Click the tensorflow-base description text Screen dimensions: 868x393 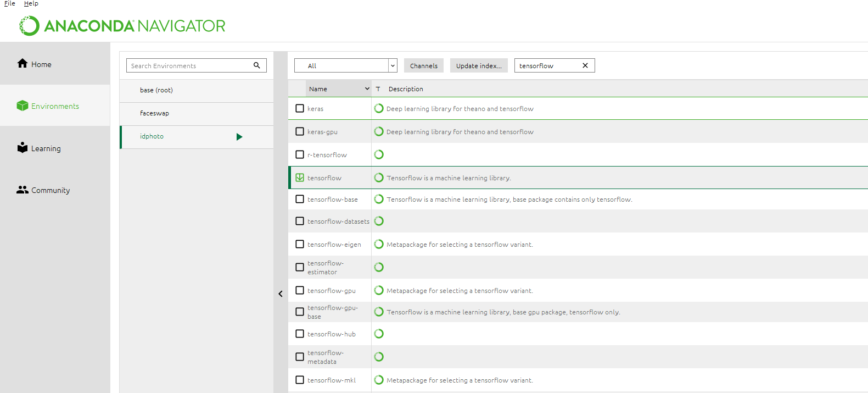click(509, 200)
